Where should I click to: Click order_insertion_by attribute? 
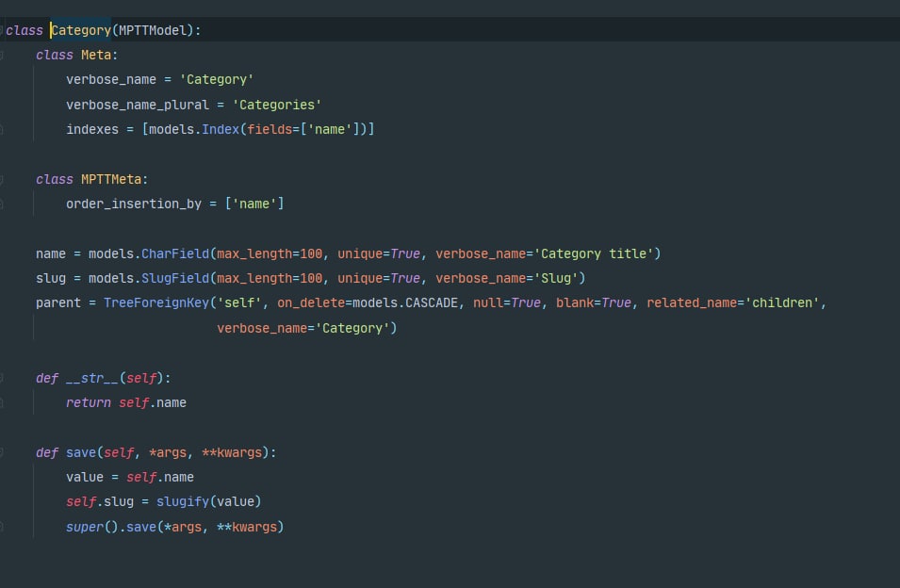tap(134, 204)
